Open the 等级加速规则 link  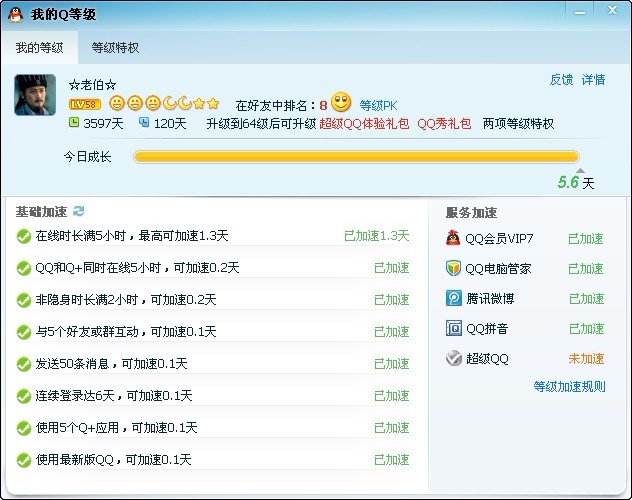569,387
